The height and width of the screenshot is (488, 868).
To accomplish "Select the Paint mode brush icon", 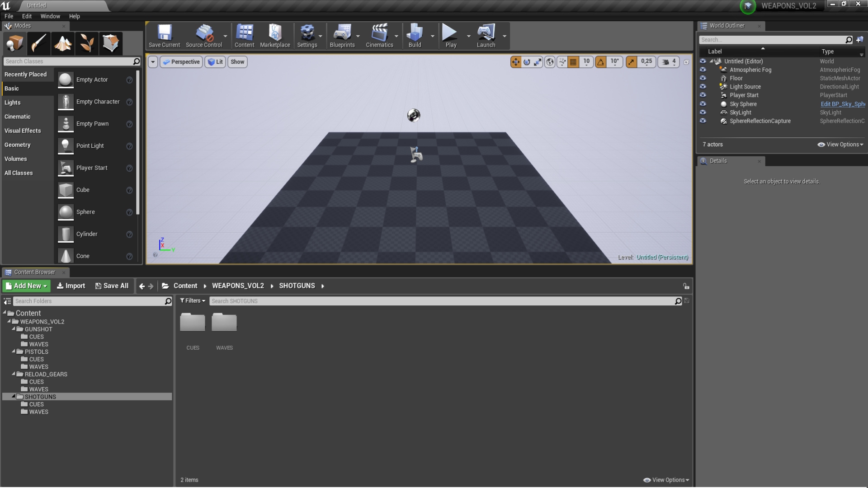I will 39,43.
